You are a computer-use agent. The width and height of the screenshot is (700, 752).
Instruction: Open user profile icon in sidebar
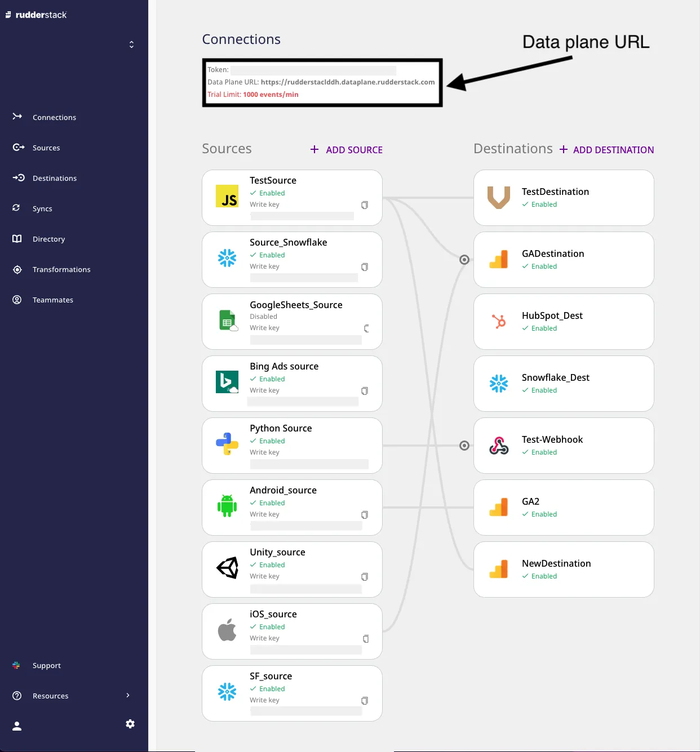coord(17,726)
